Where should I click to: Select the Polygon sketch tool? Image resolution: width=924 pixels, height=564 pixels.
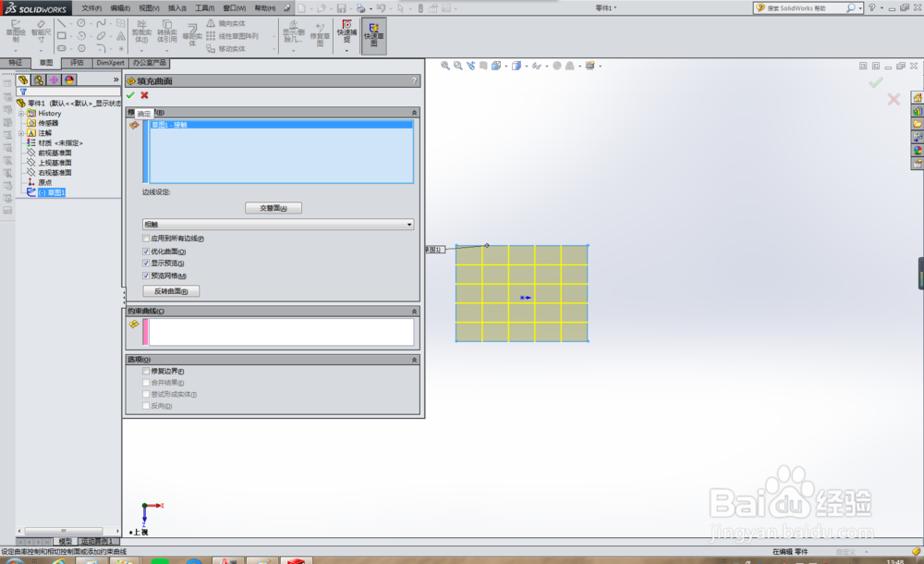(x=81, y=48)
